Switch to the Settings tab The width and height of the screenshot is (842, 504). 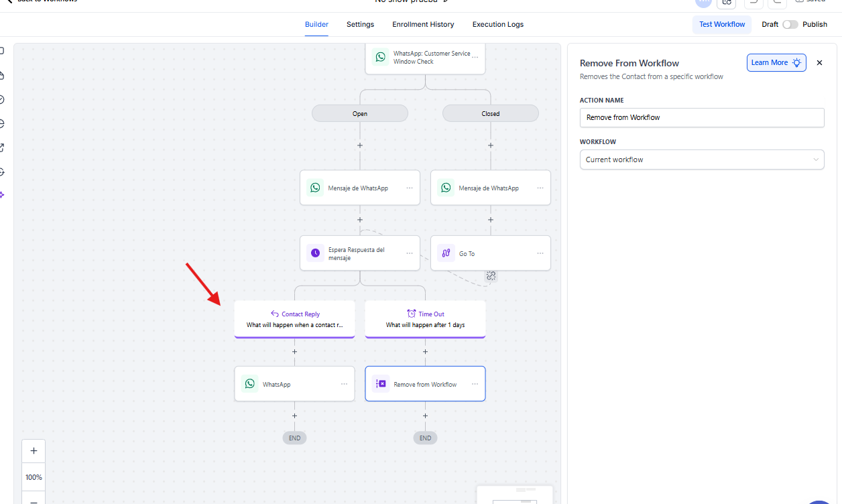pyautogui.click(x=360, y=24)
